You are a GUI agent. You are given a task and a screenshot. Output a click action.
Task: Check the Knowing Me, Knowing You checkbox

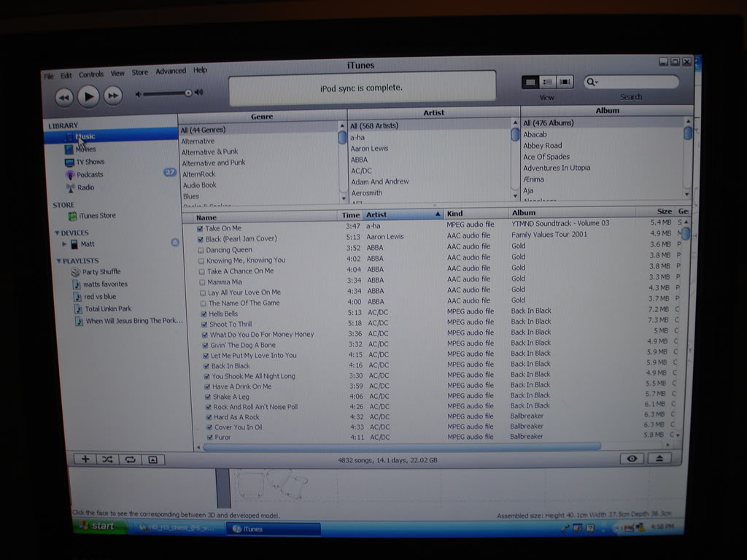point(201,261)
